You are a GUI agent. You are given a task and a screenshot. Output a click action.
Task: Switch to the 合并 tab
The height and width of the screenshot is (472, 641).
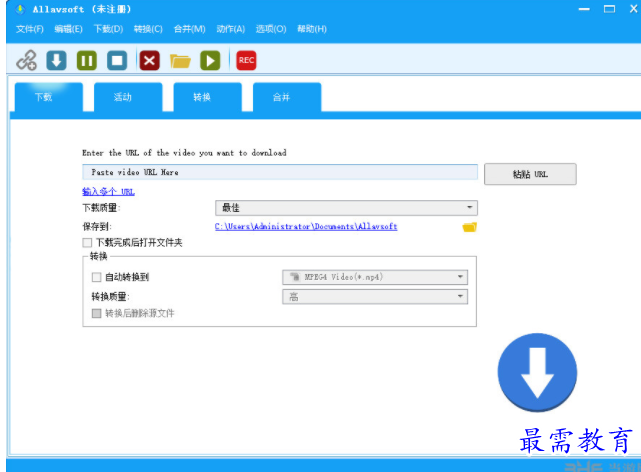click(287, 97)
